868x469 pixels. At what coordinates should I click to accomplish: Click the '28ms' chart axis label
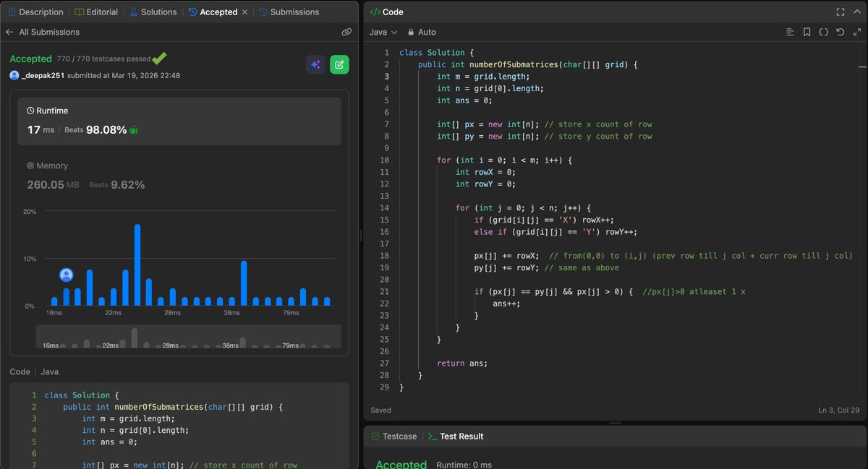(173, 313)
